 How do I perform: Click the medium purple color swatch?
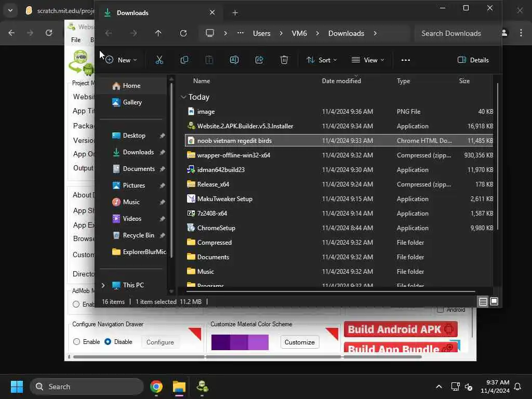click(239, 342)
